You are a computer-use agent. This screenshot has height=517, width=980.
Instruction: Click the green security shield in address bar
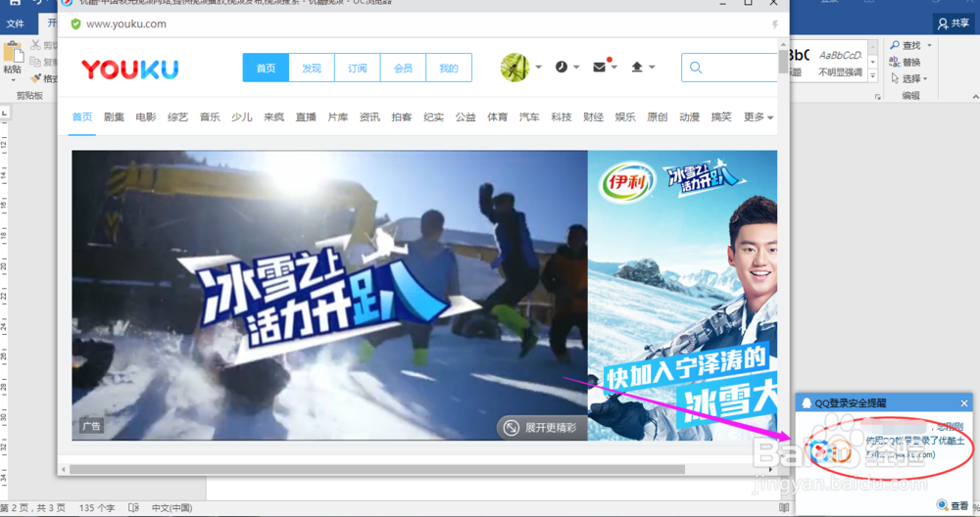click(x=75, y=23)
